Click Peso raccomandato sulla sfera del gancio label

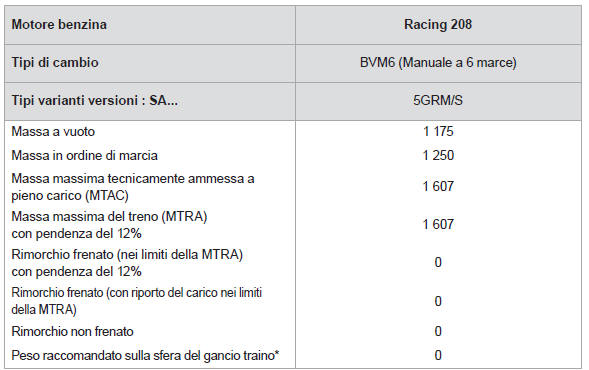click(x=145, y=355)
